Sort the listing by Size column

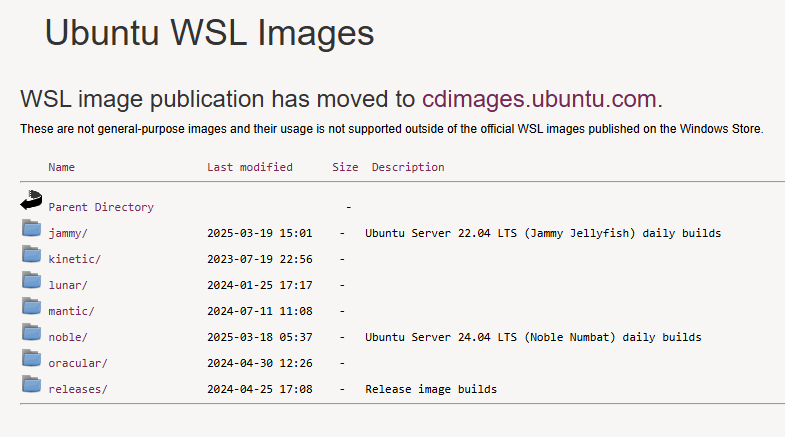(345, 167)
